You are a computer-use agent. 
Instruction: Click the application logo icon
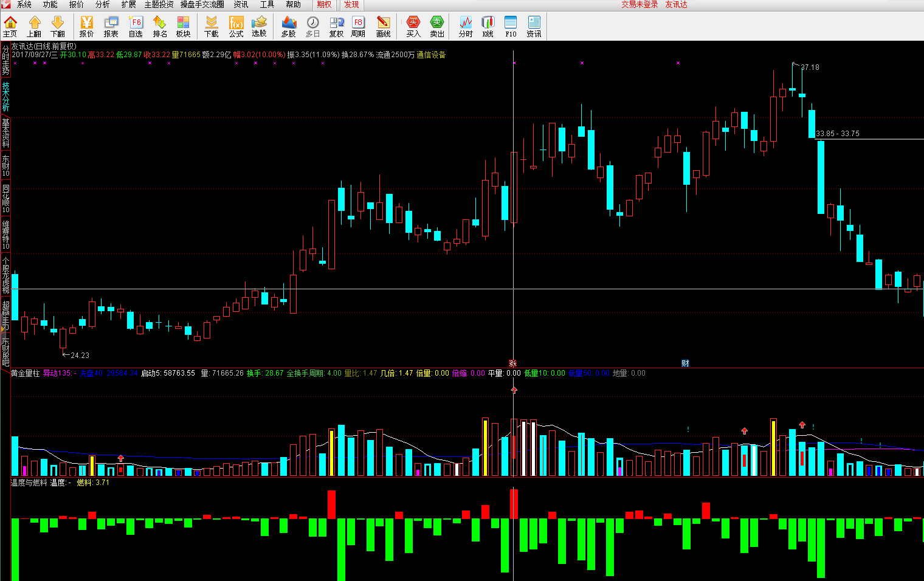pos(5,4)
